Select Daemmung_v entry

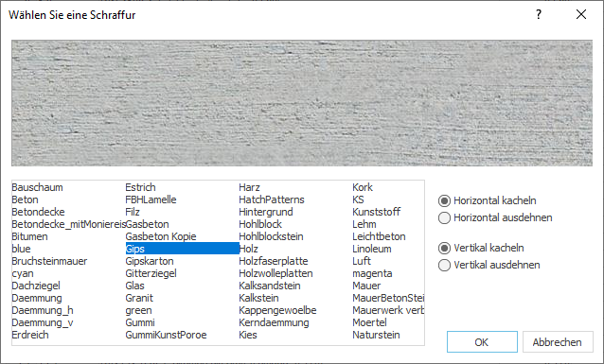43,322
